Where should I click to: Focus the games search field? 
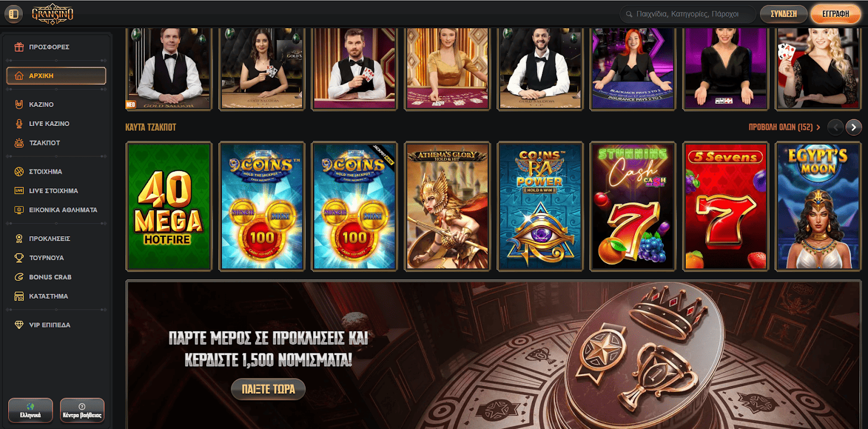coord(688,14)
